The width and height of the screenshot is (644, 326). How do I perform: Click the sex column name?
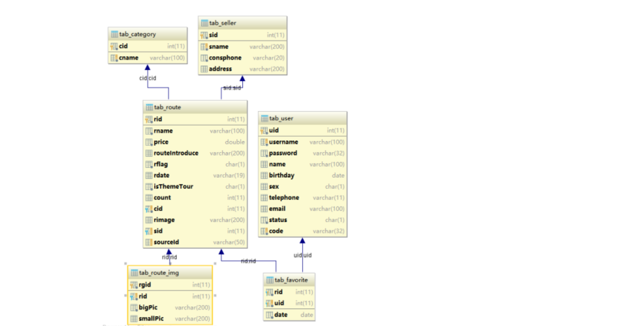point(274,187)
